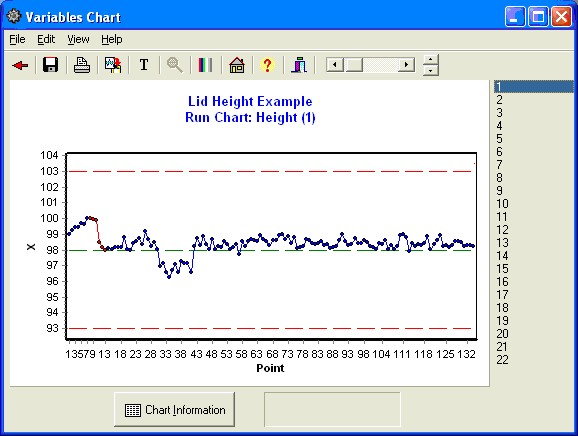Click the Chart Information button
This screenshot has width=578, height=436.
[174, 410]
